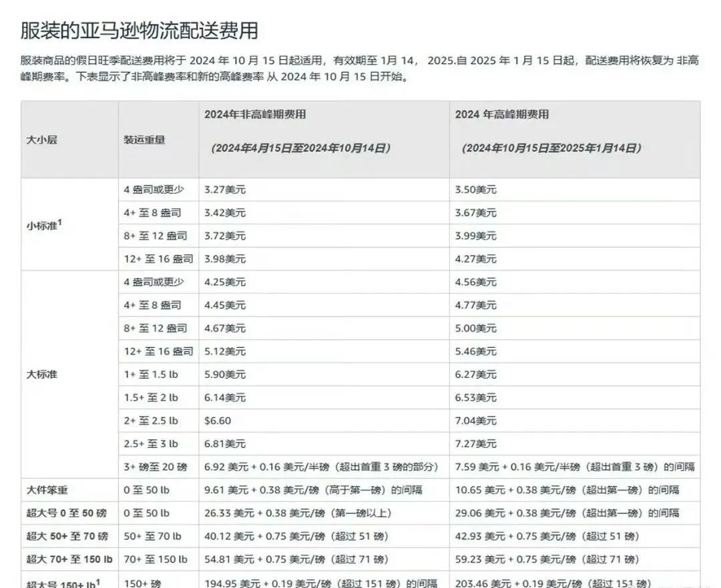The width and height of the screenshot is (721, 588).
Task: Click date range 2024年10月15日至2025年1月14日
Action: point(552,148)
